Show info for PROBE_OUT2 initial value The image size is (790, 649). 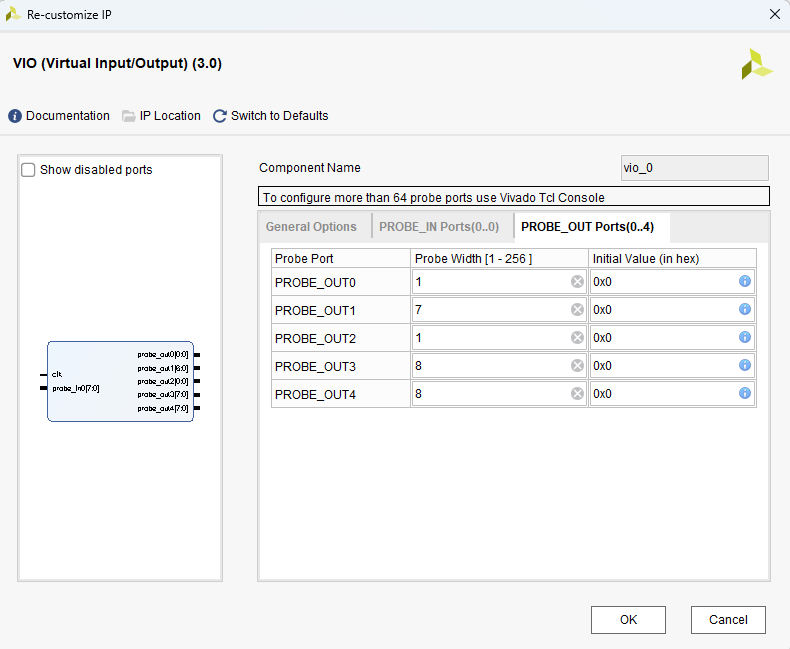pos(745,337)
